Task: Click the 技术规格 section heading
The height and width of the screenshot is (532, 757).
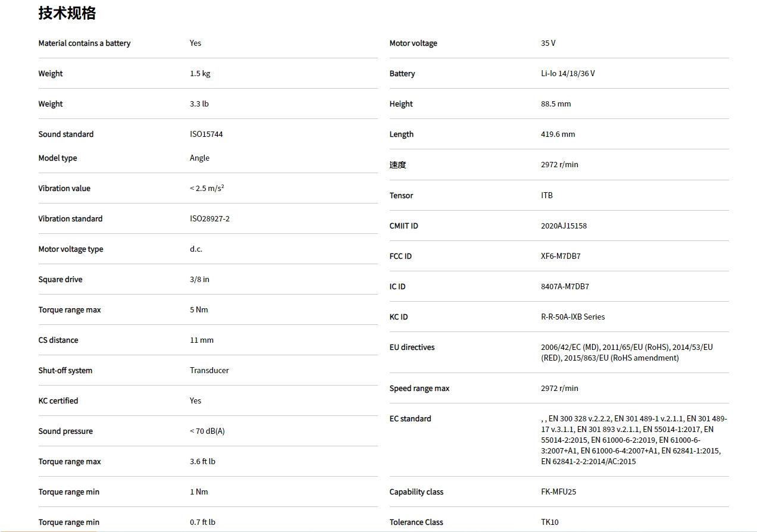Action: [67, 13]
